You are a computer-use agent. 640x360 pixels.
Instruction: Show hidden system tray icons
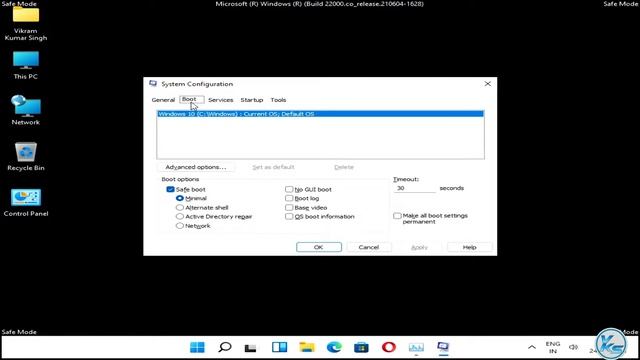[x=532, y=347]
